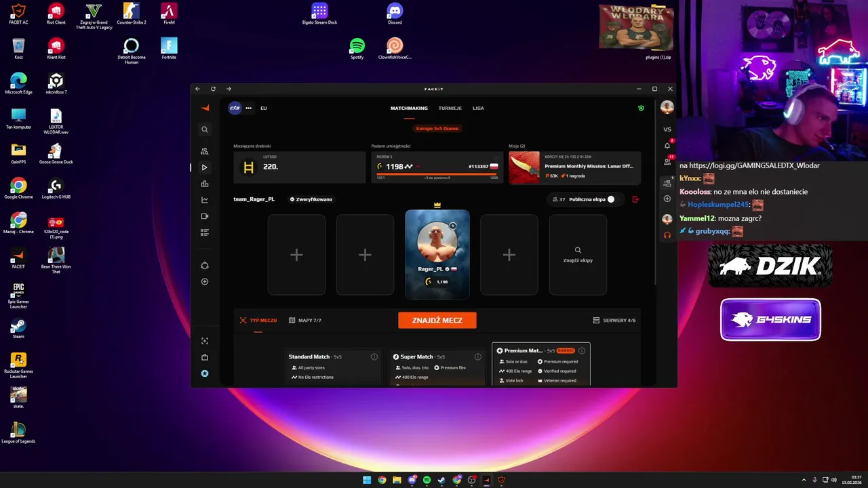
Task: Select the TYP MECZU tab
Action: click(x=258, y=320)
